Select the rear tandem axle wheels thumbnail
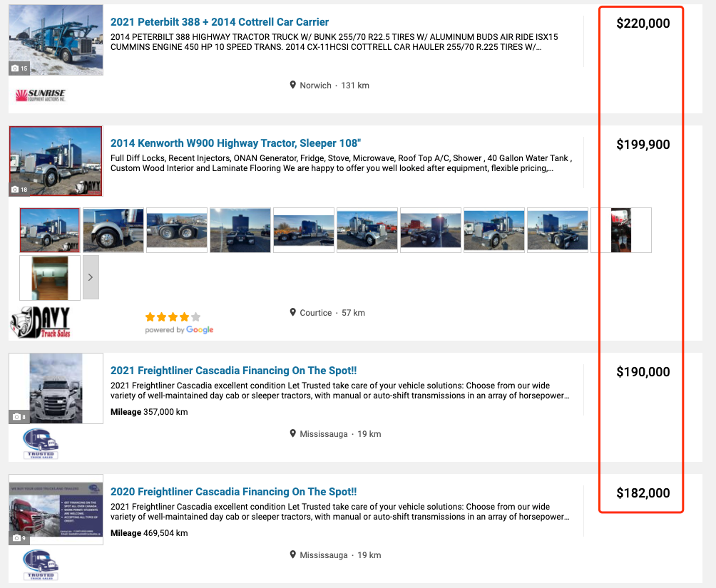716x588 pixels. coord(177,230)
